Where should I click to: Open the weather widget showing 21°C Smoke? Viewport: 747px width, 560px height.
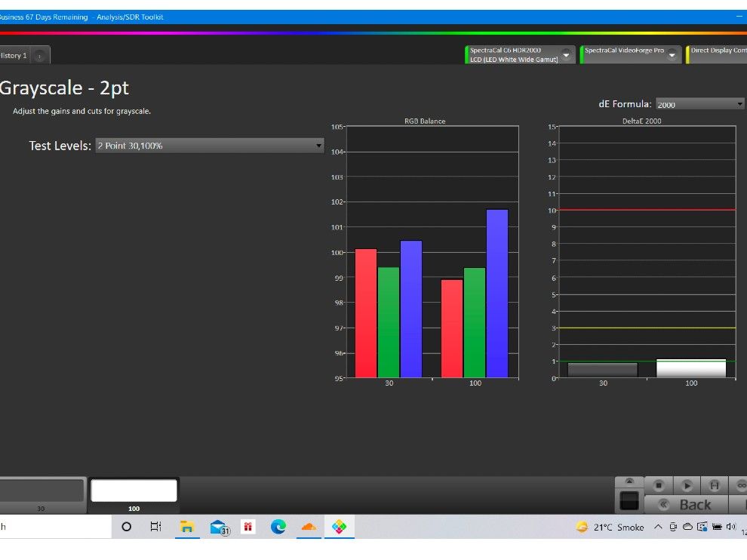click(610, 527)
